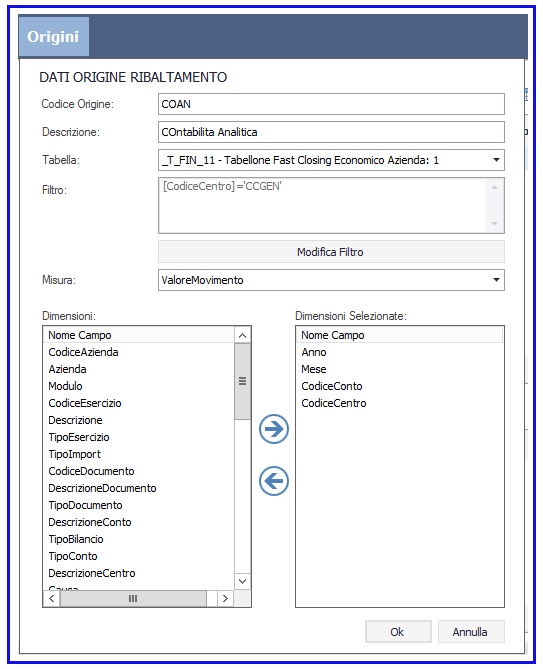
Task: Click the Codice Origine input field
Action: 331,104
